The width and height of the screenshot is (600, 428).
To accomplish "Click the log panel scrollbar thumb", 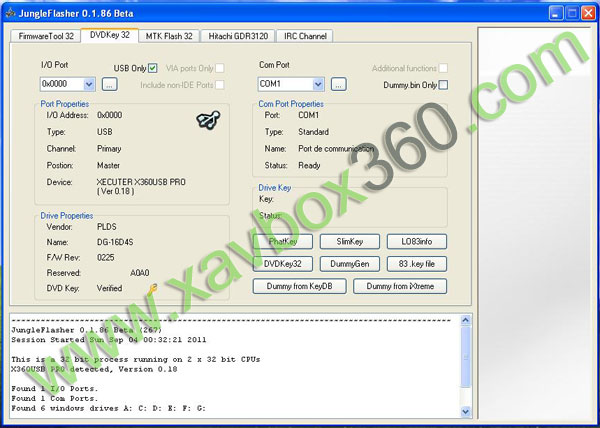I will point(465,356).
